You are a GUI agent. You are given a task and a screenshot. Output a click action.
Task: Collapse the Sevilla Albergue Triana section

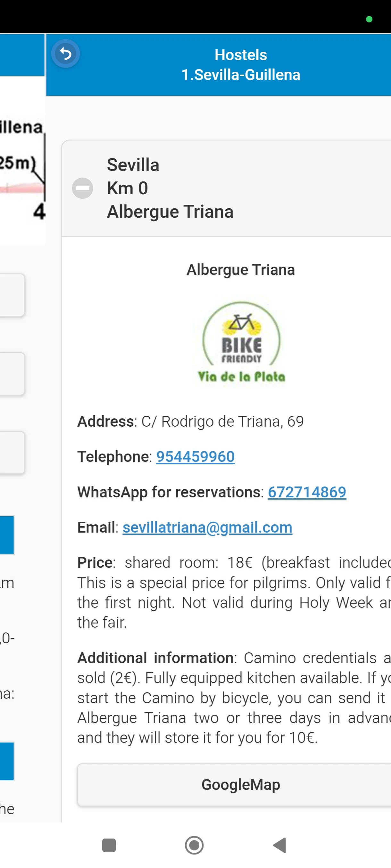pyautogui.click(x=226, y=189)
